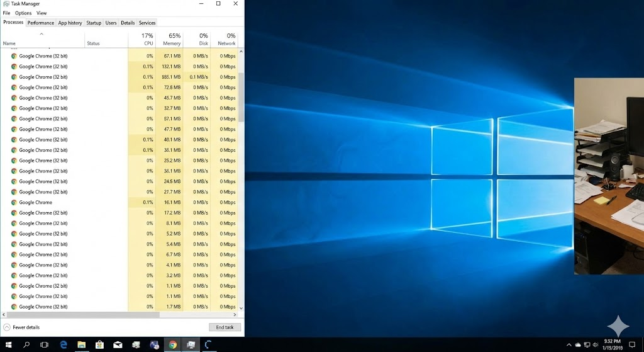
Task: Switch to the App history tab
Action: [70, 23]
